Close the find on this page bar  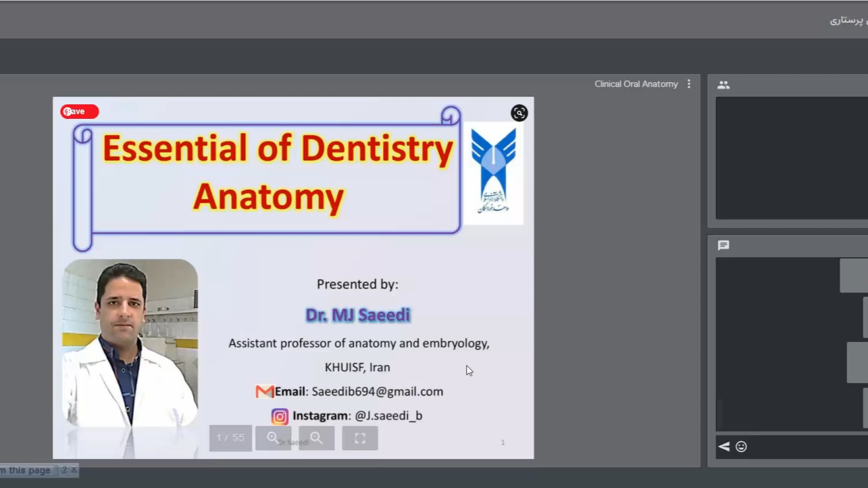click(x=74, y=470)
